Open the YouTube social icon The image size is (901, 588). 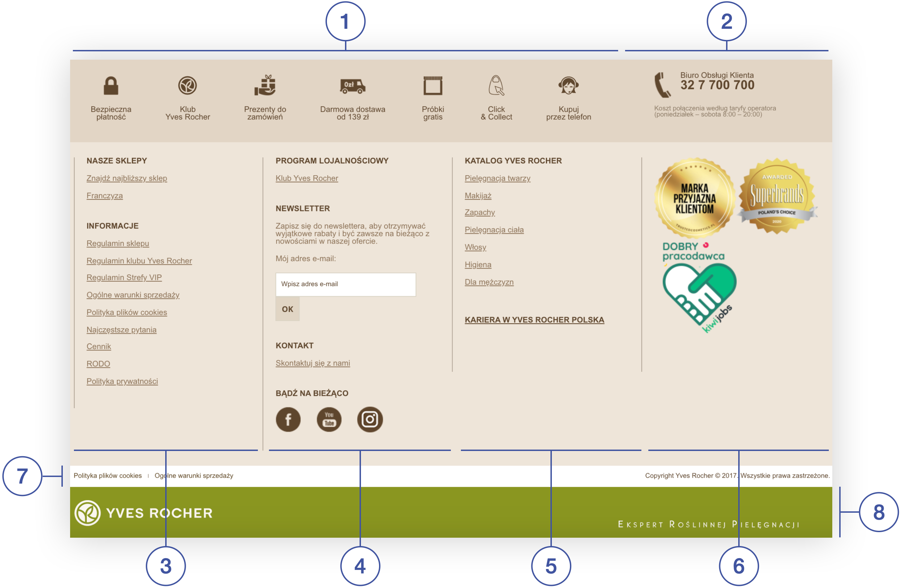click(329, 419)
